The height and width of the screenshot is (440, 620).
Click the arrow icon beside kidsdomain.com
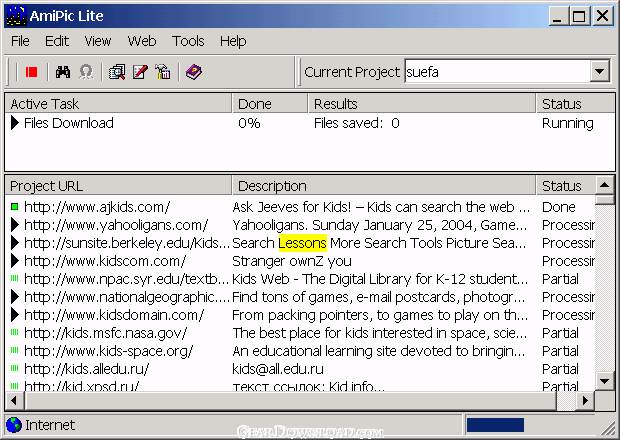pos(15,315)
